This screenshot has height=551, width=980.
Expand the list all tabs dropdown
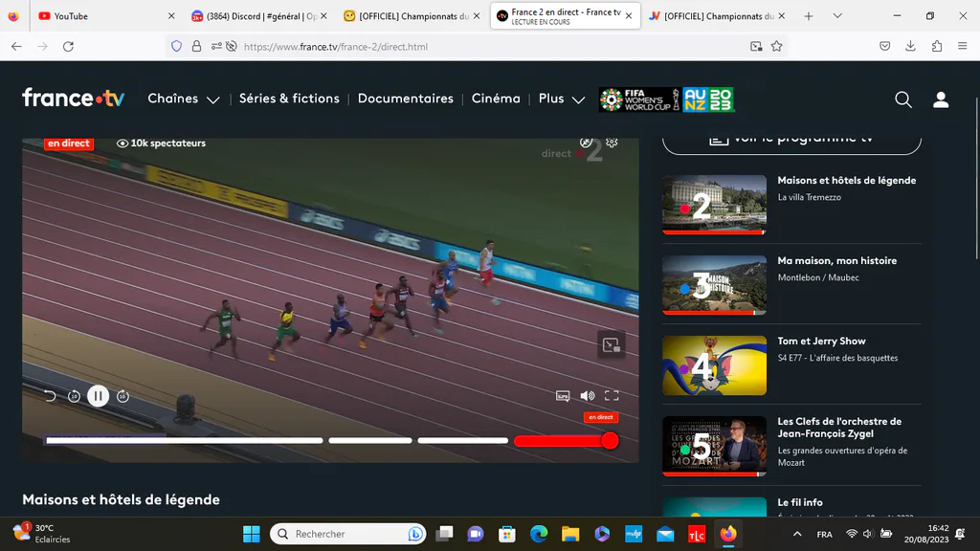837,16
